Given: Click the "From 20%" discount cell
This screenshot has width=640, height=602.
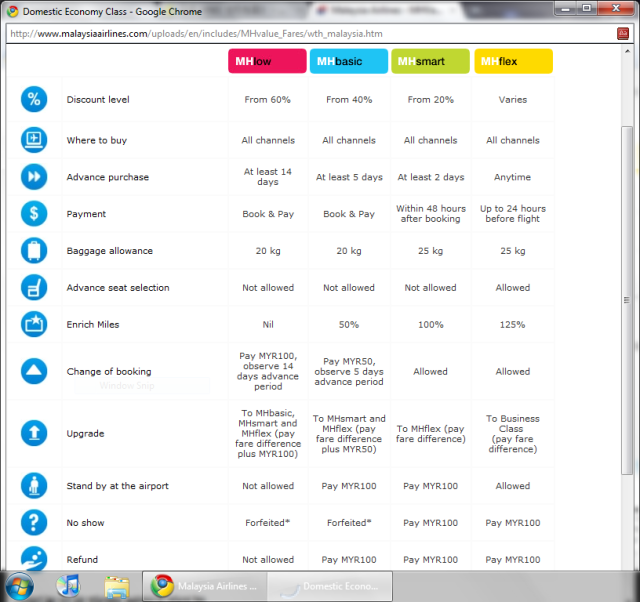Looking at the screenshot, I should [431, 100].
